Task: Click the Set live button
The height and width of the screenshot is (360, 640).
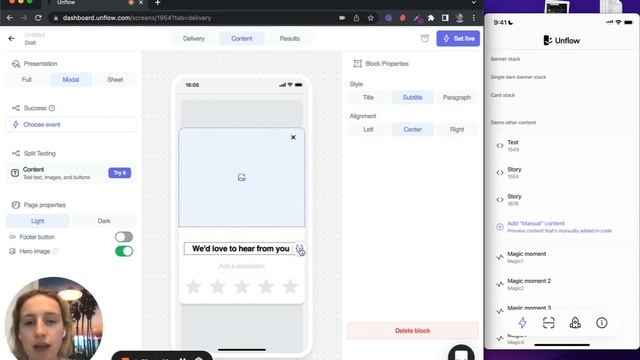Action: [458, 38]
